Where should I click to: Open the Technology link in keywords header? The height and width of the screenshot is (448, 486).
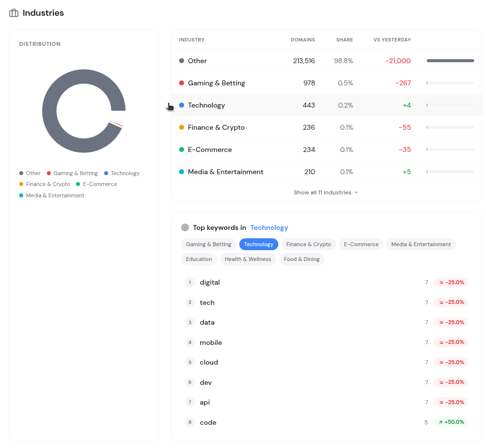(269, 227)
